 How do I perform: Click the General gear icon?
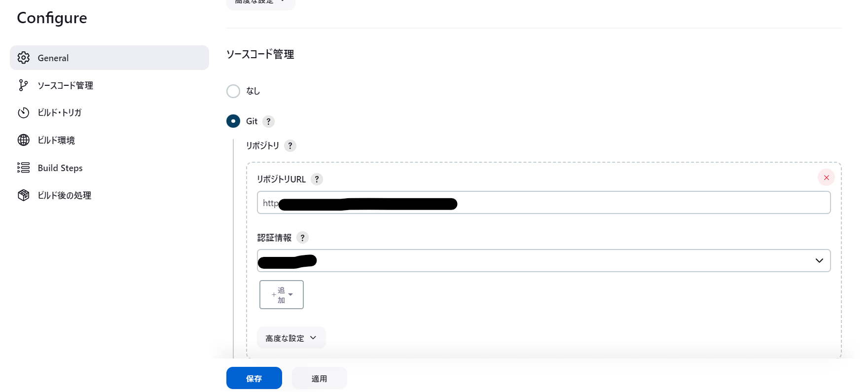[24, 58]
